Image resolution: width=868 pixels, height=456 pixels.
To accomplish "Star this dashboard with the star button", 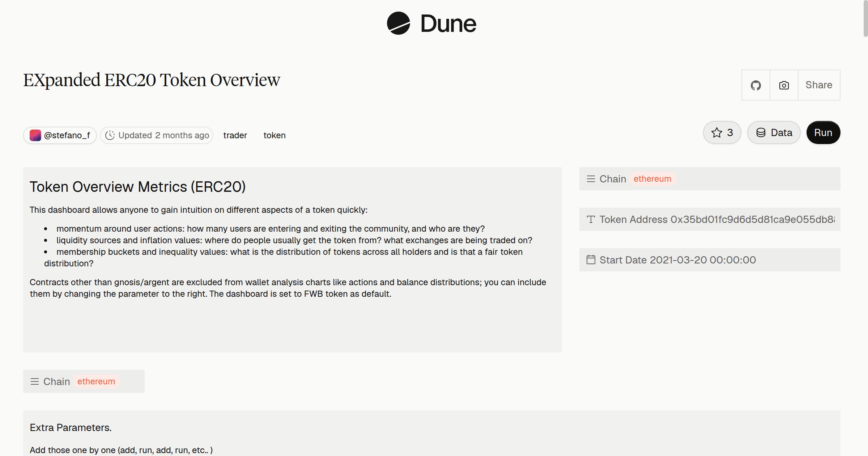I will (x=722, y=132).
